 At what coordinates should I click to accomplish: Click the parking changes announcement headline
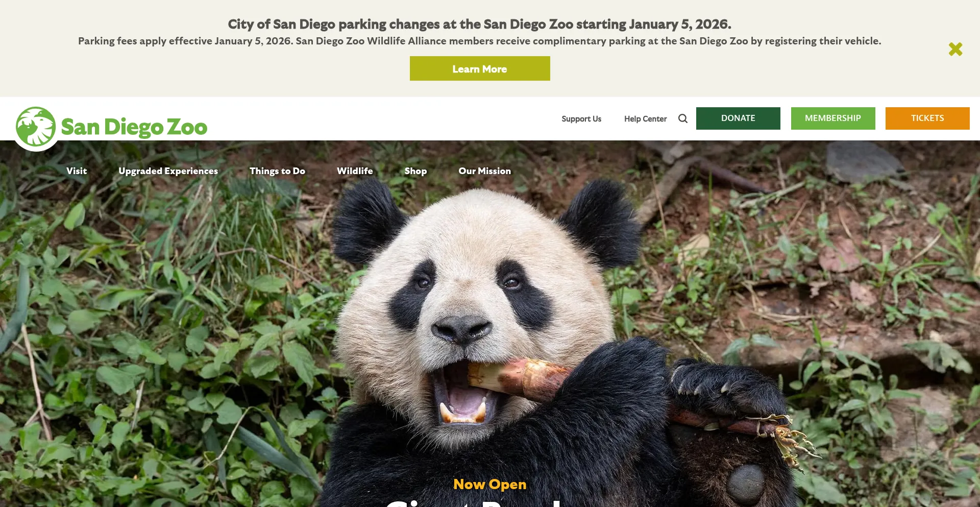479,24
